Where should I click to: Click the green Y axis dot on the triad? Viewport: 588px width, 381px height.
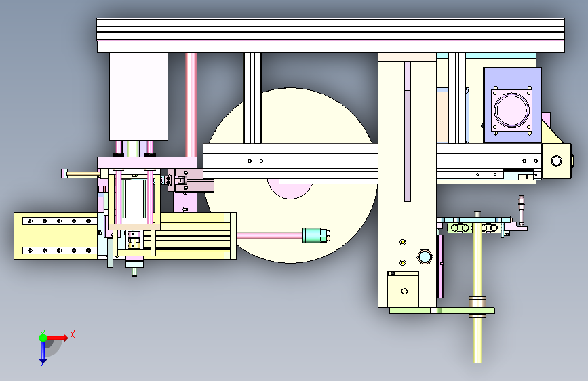pyautogui.click(x=43, y=338)
